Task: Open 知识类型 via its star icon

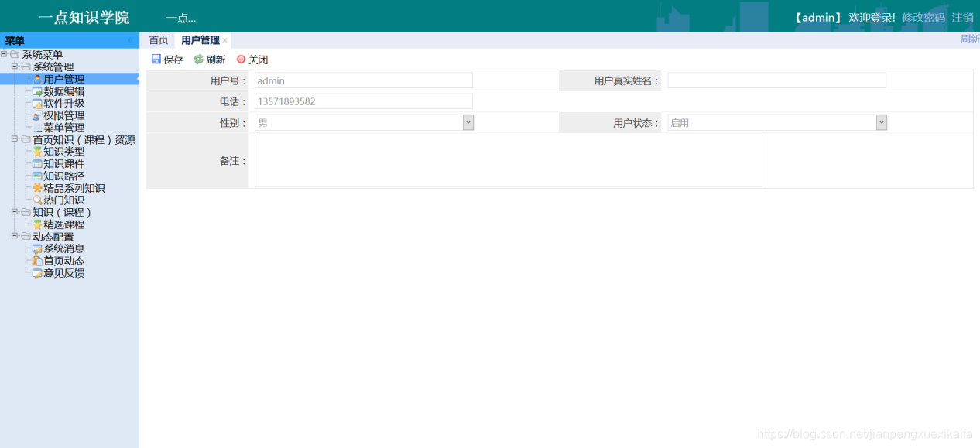Action: pos(37,152)
